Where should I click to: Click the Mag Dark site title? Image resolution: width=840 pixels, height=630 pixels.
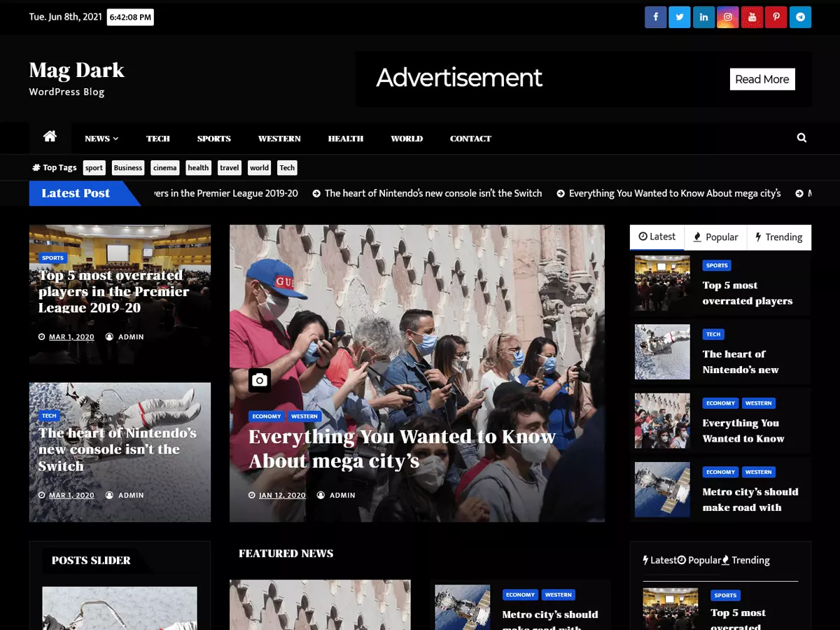tap(77, 70)
